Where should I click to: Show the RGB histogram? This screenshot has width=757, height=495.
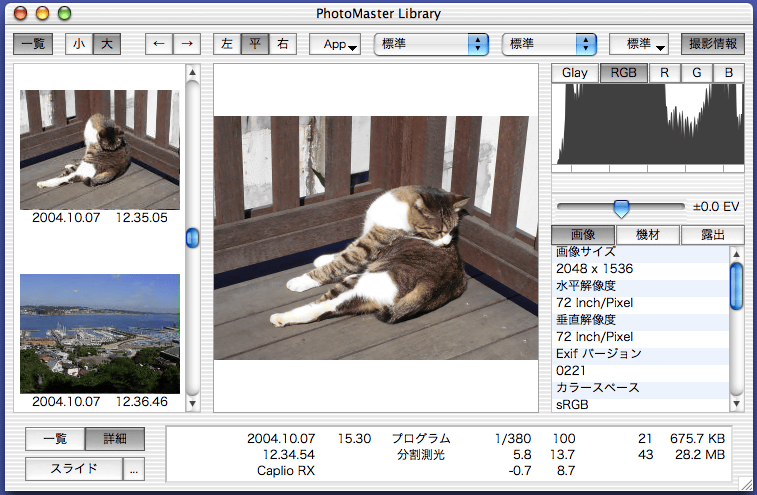coord(624,73)
